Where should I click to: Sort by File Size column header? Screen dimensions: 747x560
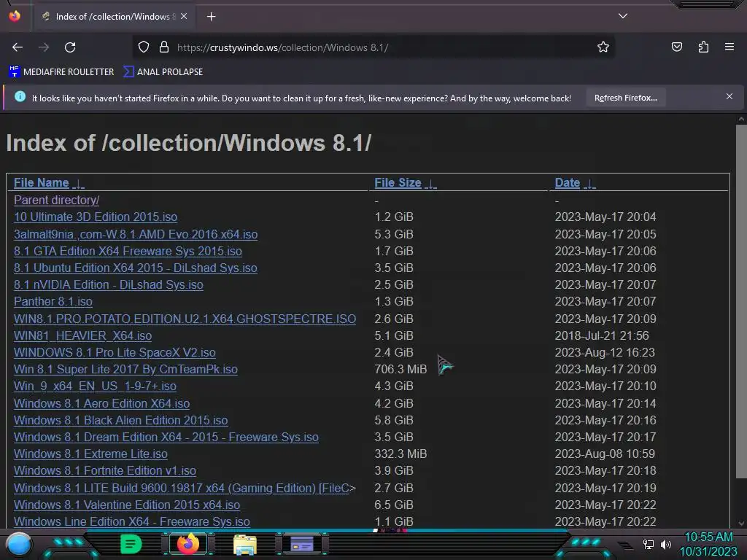[x=398, y=183]
